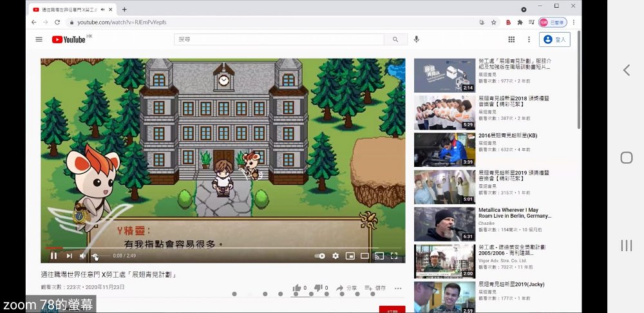Tap the Android recent apps button
644x313 pixels.
pos(627,245)
